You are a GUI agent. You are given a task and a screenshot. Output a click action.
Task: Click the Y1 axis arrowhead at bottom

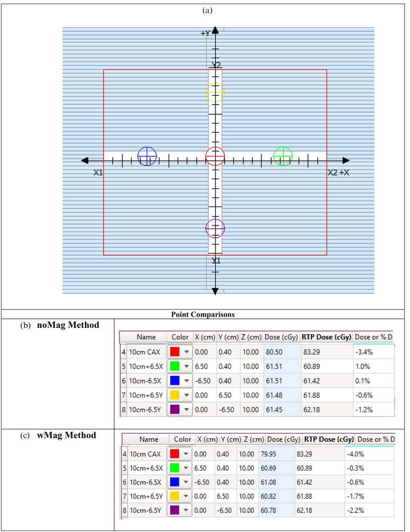click(215, 291)
